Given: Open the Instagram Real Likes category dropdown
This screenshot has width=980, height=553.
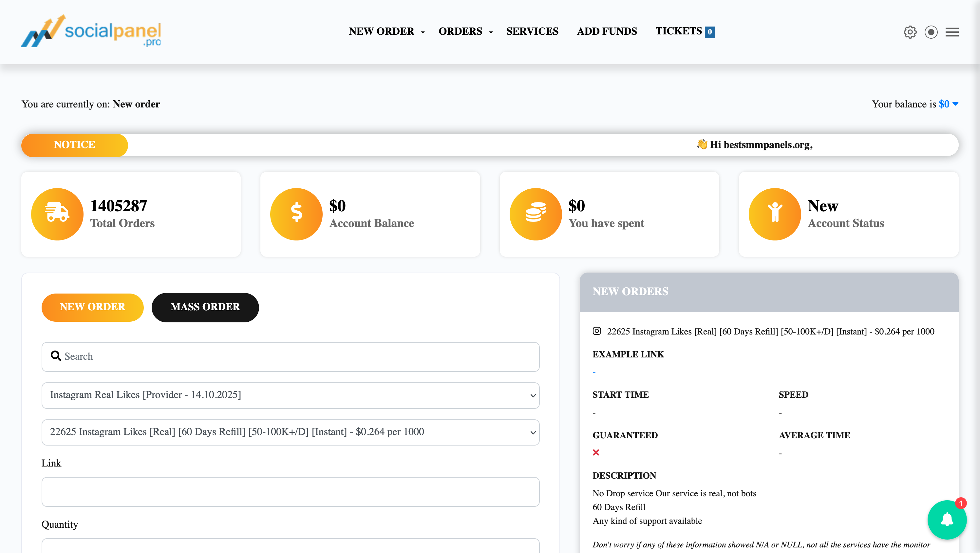Looking at the screenshot, I should point(290,395).
